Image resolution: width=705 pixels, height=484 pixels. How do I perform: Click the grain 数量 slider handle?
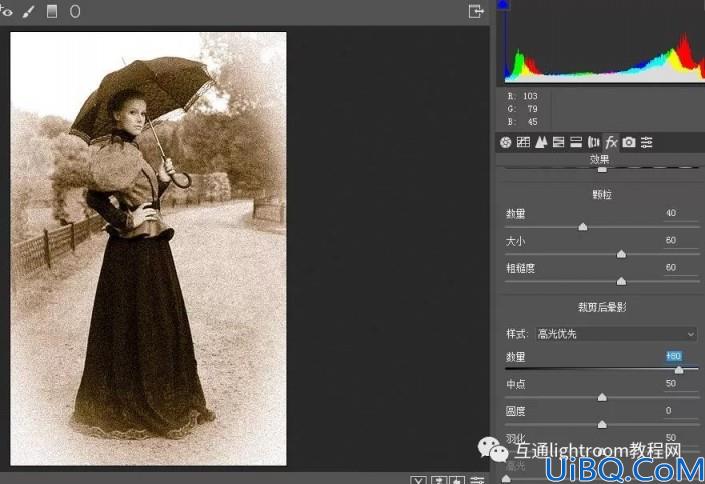coord(583,226)
